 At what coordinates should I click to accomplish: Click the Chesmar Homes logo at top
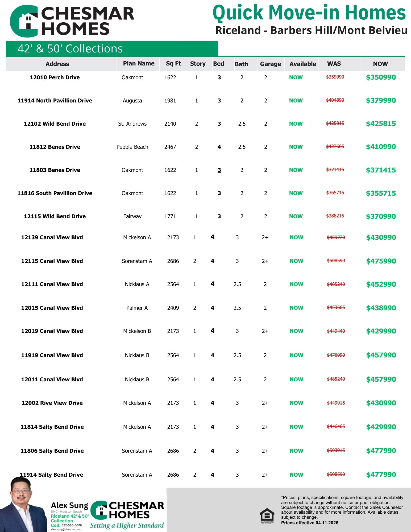(x=72, y=21)
